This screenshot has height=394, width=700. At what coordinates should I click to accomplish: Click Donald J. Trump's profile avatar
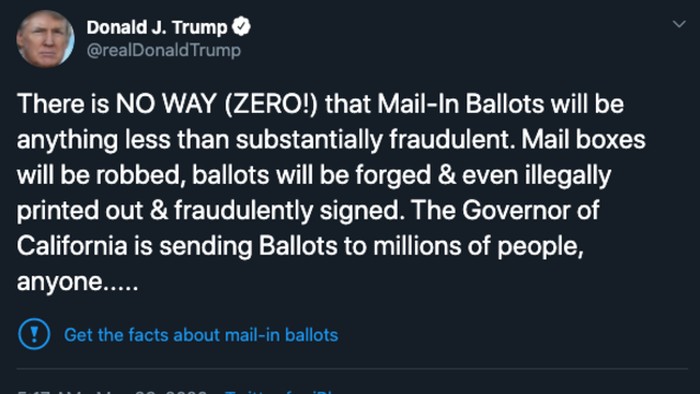coord(45,39)
